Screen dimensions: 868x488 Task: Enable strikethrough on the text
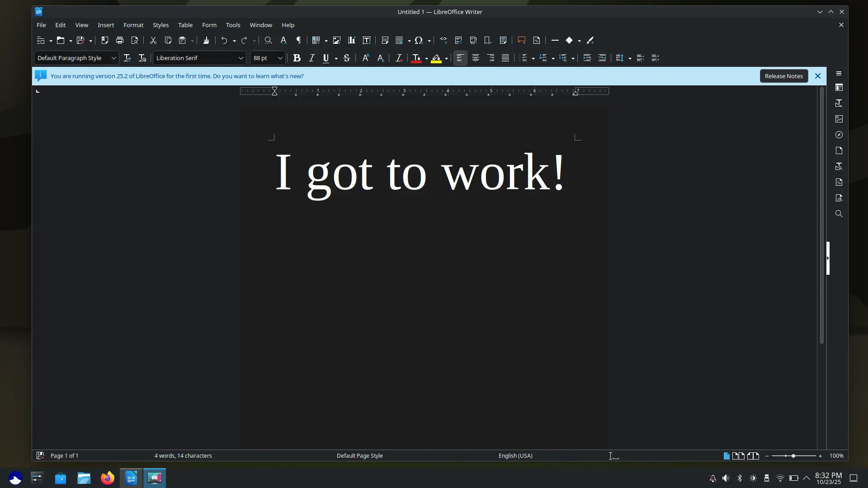point(347,58)
